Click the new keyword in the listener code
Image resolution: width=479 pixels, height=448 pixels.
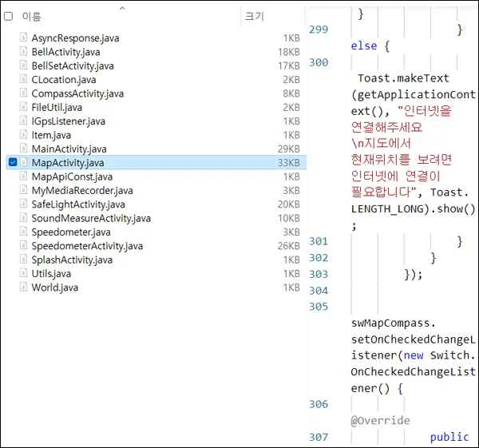tap(414, 355)
